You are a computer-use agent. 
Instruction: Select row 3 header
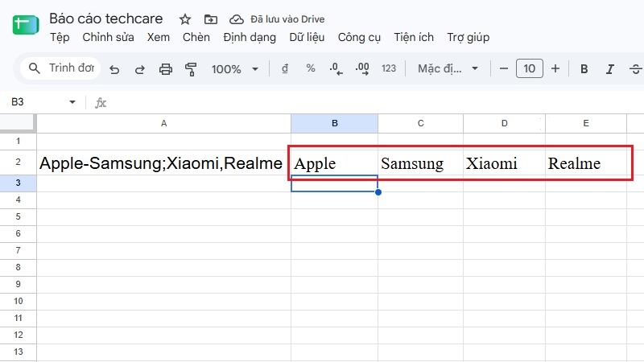click(18, 183)
